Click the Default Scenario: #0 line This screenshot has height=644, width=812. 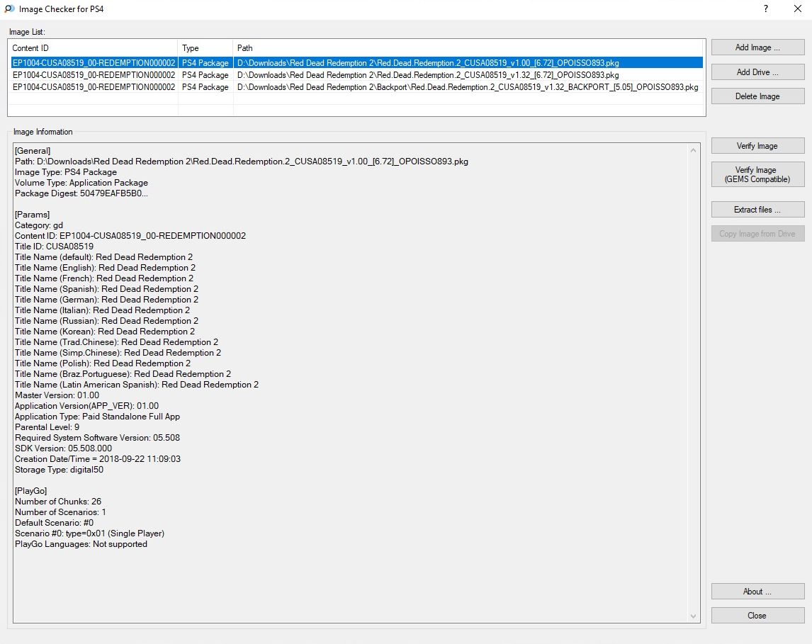click(x=55, y=523)
